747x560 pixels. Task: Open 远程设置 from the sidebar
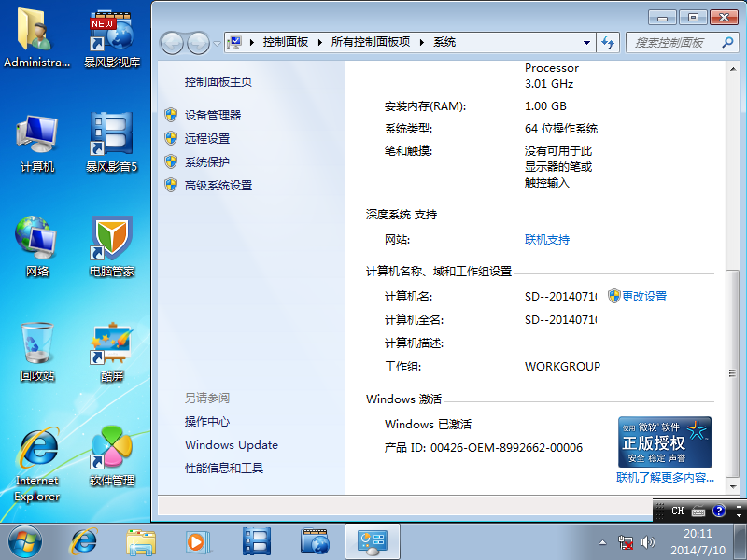[206, 138]
